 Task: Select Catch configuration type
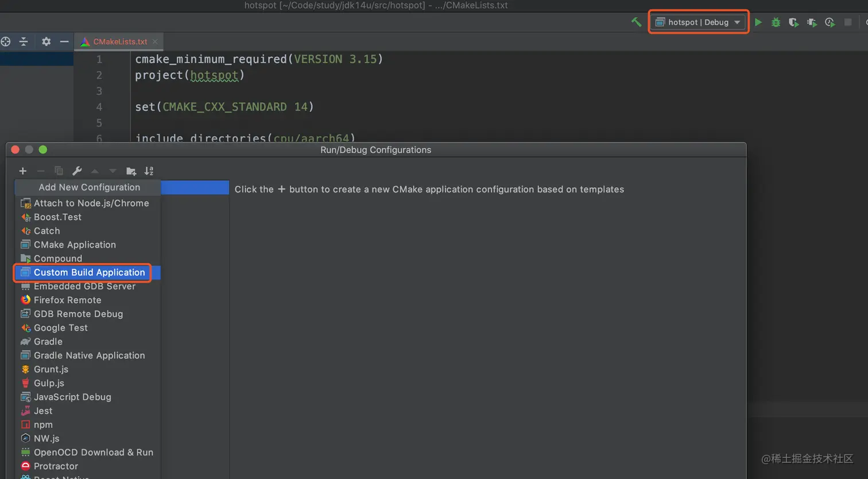[x=87, y=231]
